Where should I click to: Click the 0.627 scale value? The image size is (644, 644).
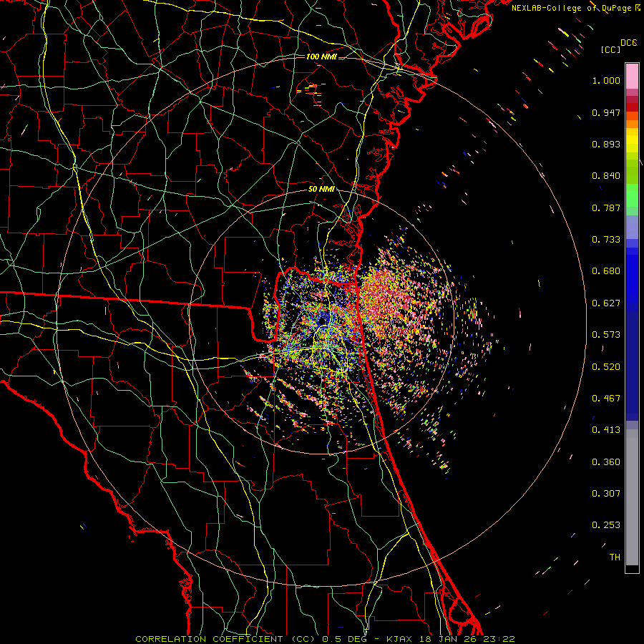[606, 303]
